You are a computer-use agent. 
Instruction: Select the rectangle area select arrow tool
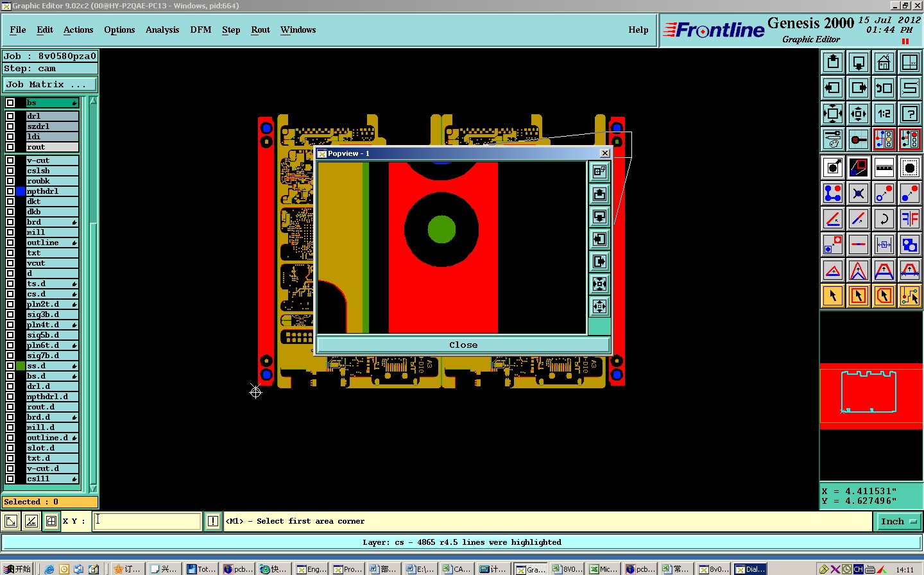click(859, 296)
